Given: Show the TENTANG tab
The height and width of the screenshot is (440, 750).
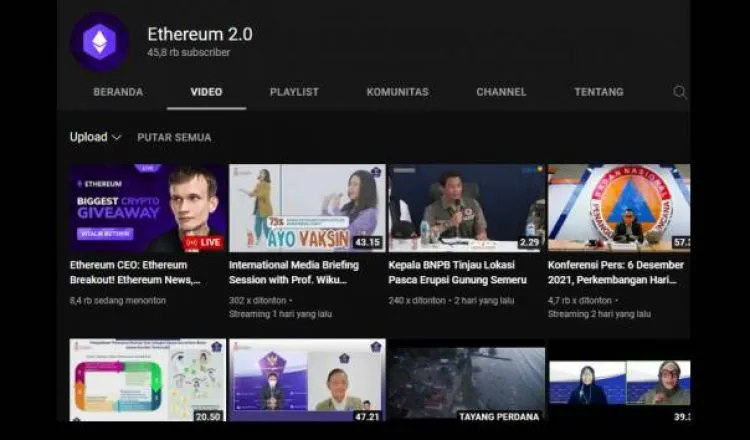Looking at the screenshot, I should click(599, 92).
